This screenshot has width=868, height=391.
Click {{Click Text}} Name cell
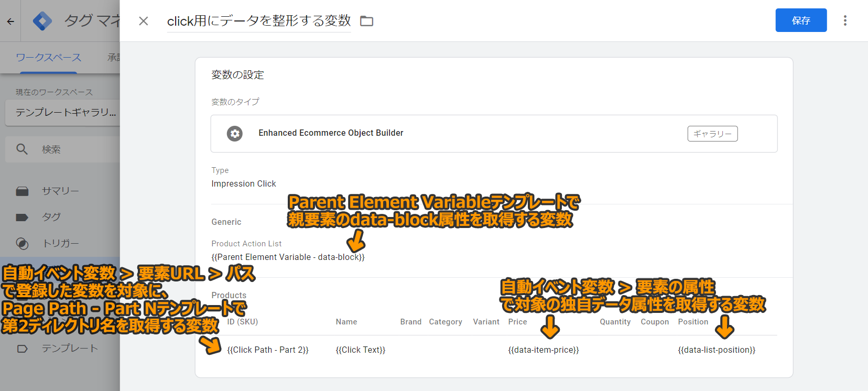[361, 350]
